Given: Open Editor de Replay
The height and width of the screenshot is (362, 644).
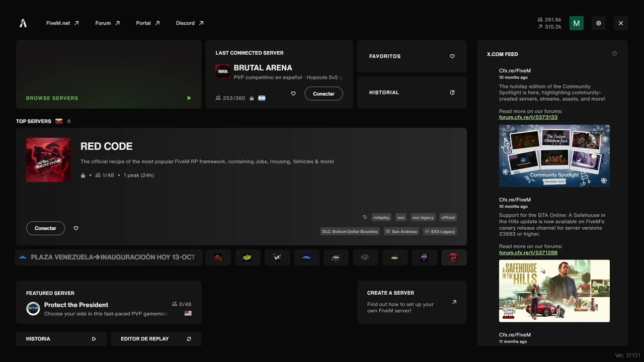Looking at the screenshot, I should [156, 339].
